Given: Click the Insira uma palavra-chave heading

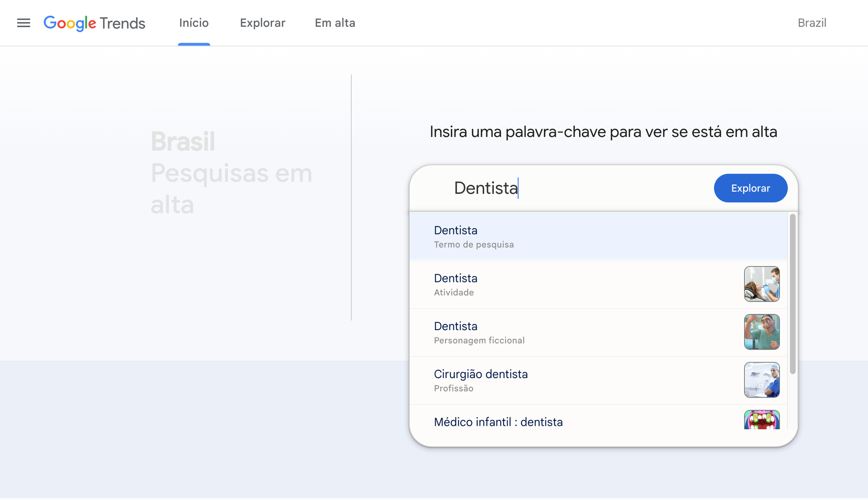Looking at the screenshot, I should (x=603, y=131).
